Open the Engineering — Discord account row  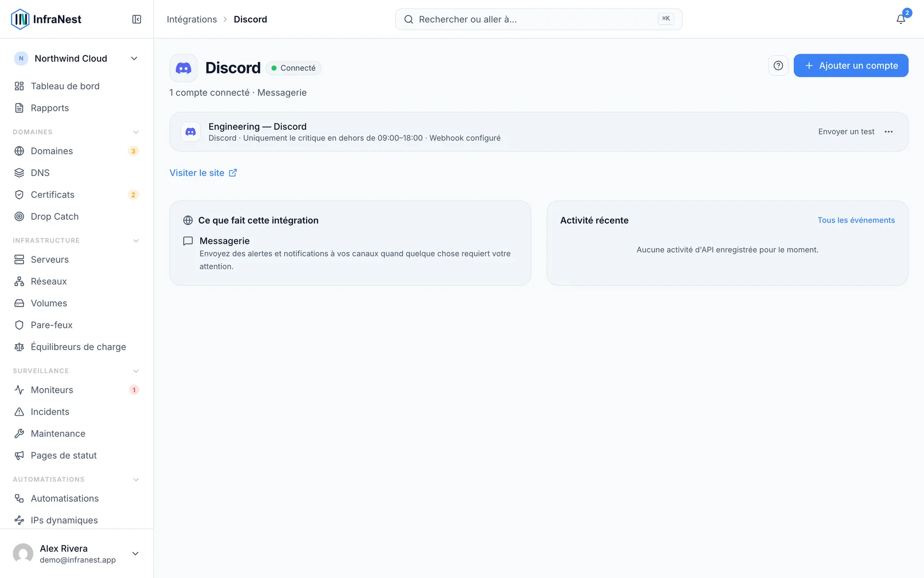point(539,132)
